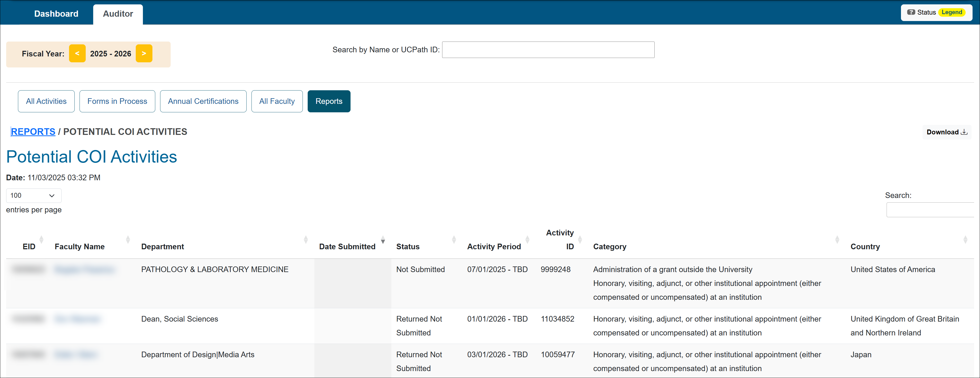
Task: Toggle sort order on Faculty Name column
Action: click(x=128, y=240)
